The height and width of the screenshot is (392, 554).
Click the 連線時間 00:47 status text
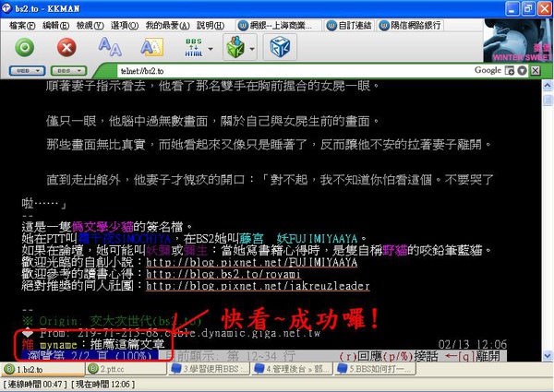point(35,385)
